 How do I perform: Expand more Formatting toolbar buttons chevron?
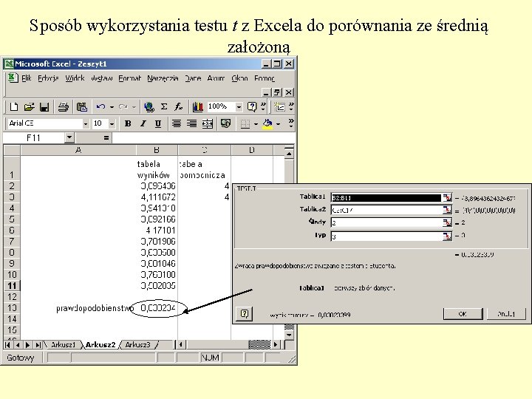291,123
